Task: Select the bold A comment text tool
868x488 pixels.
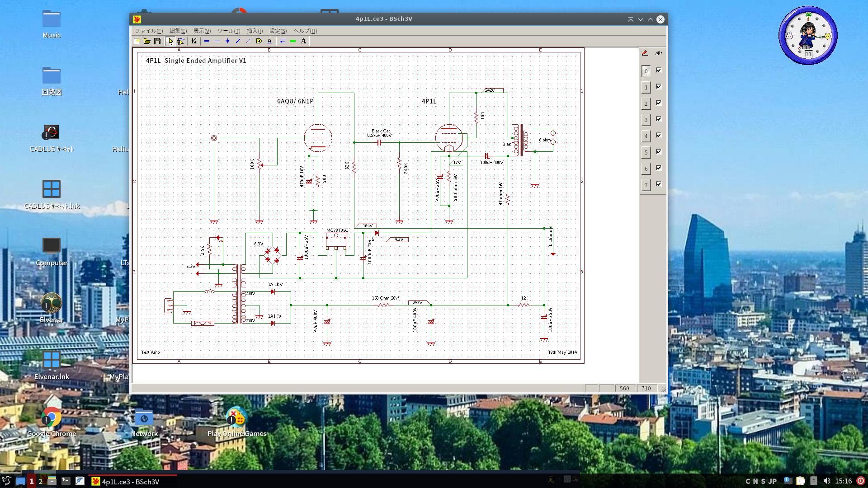Action: click(x=303, y=41)
